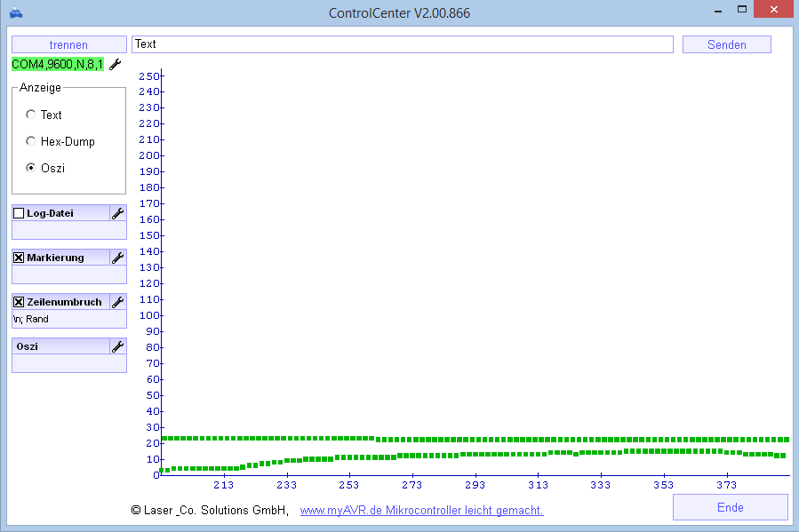
Task: Select the Oszi display radio button
Action: point(31,168)
